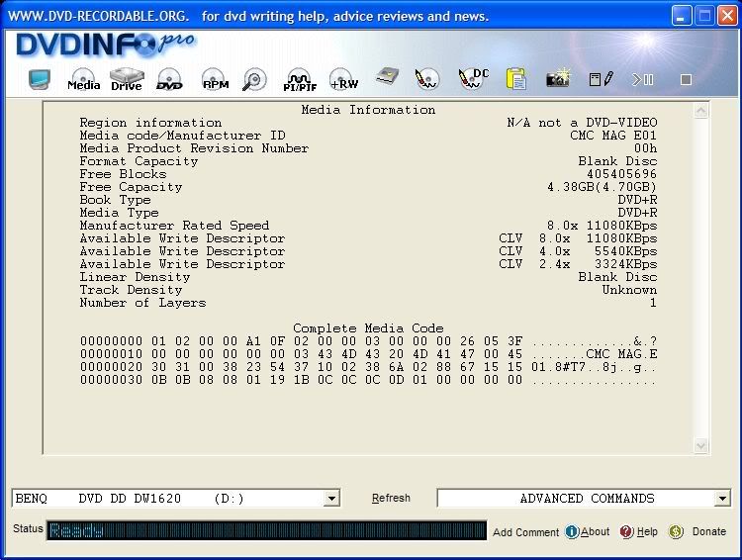Image resolution: width=742 pixels, height=560 pixels.
Task: Click the Donate dollar coin icon
Action: tap(676, 532)
